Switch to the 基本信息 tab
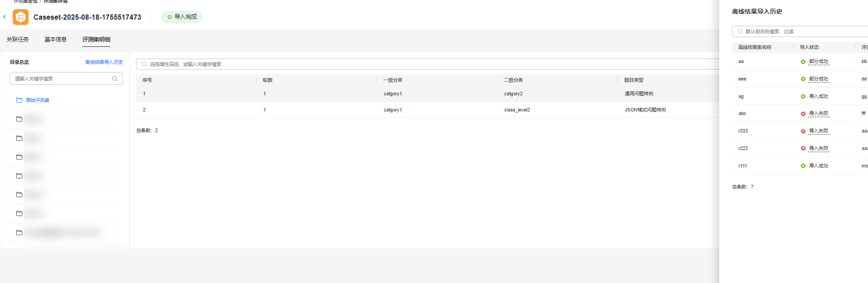The height and width of the screenshot is (283, 868). (x=55, y=39)
